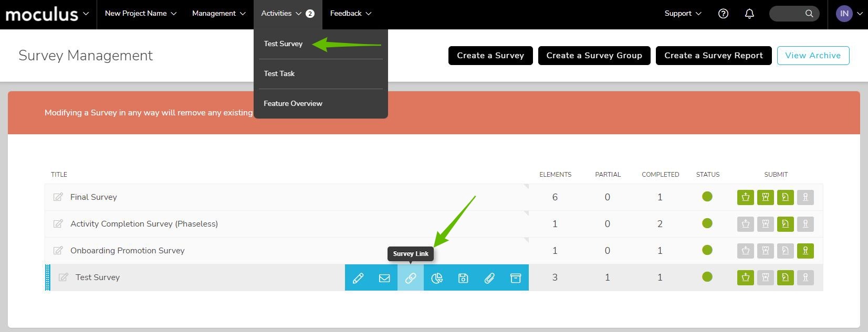Click the Create a Survey button
Image resolution: width=868 pixels, height=332 pixels.
[490, 56]
